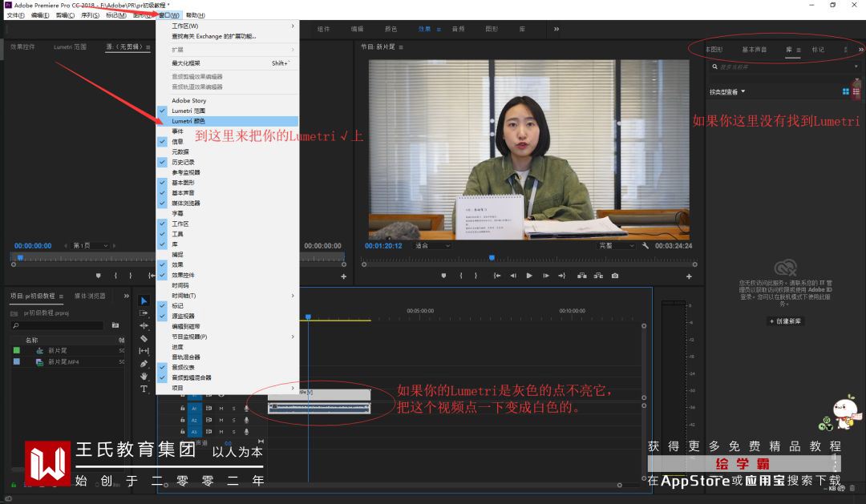Uncheck 效果控件 in Window menu
The height and width of the screenshot is (504, 866).
(227, 275)
